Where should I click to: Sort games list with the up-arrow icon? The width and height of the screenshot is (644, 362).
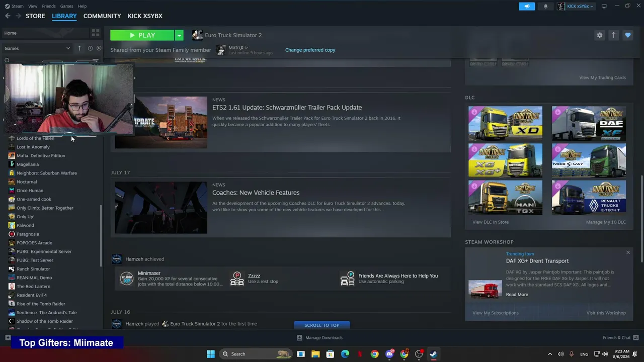click(79, 48)
